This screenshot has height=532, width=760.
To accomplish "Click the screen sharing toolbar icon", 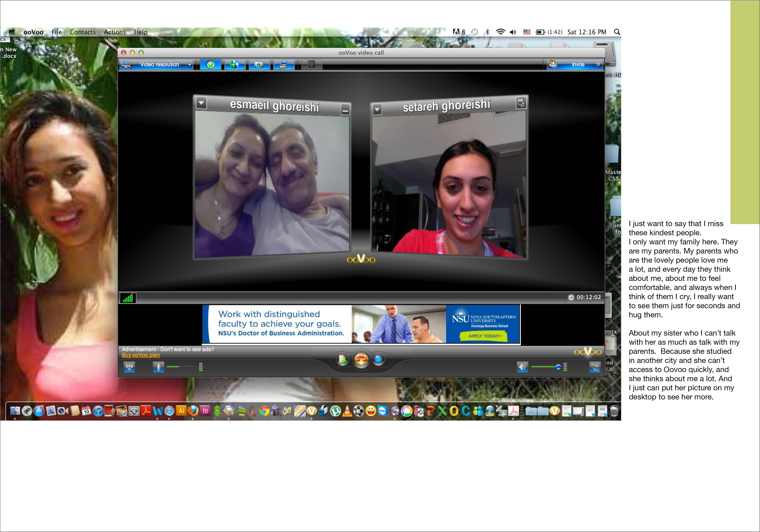I will pyautogui.click(x=284, y=65).
